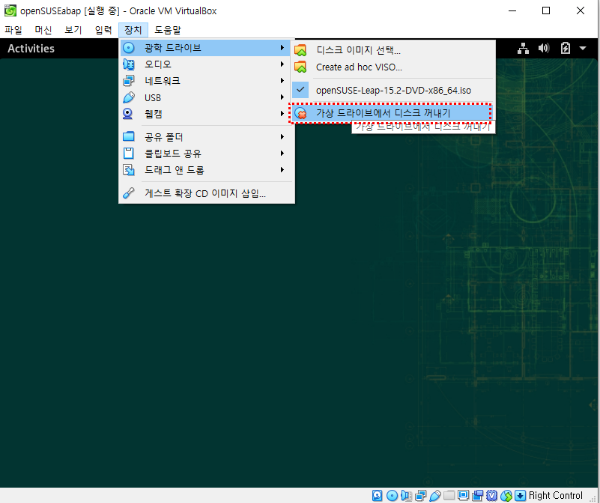Viewport: 600px width, 503px height.
Task: Click the keyboard capture arrow icon
Action: click(x=520, y=496)
